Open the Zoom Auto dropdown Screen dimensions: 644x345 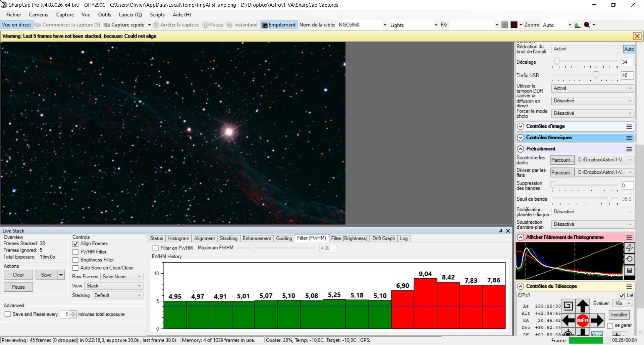556,25
